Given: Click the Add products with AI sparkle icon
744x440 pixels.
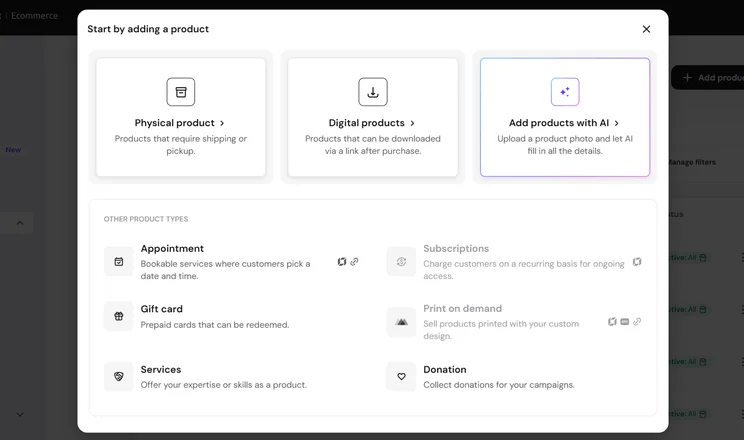Looking at the screenshot, I should (565, 92).
